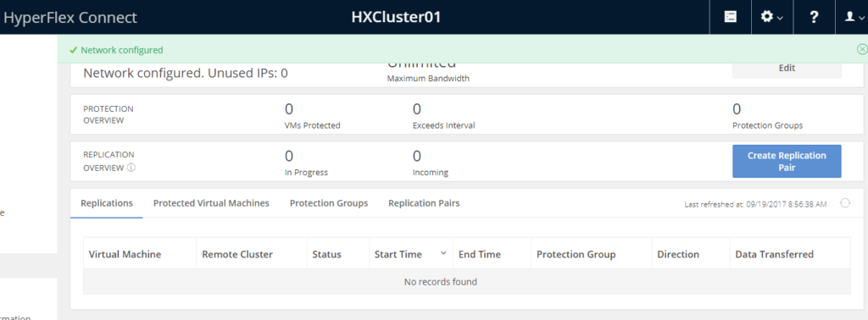This screenshot has height=320, width=868.
Task: Click the Incoming replication label
Action: tap(430, 173)
